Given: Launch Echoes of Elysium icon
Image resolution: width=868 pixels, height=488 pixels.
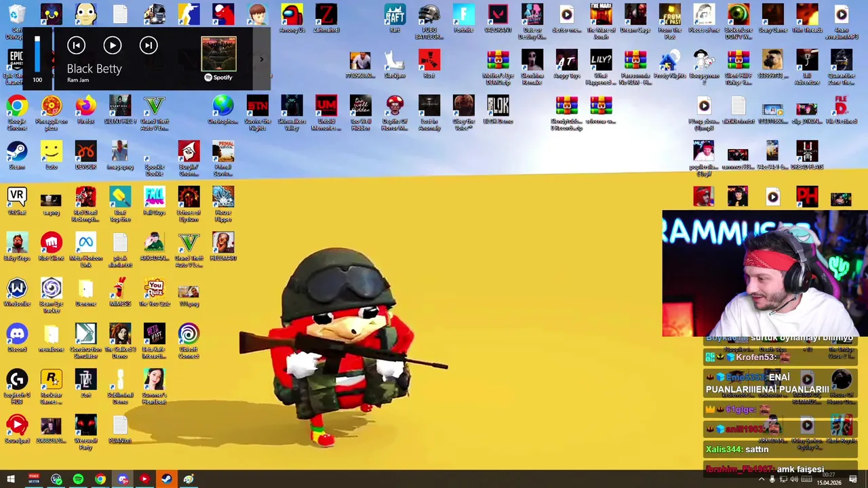Looking at the screenshot, I should pyautogui.click(x=189, y=205).
